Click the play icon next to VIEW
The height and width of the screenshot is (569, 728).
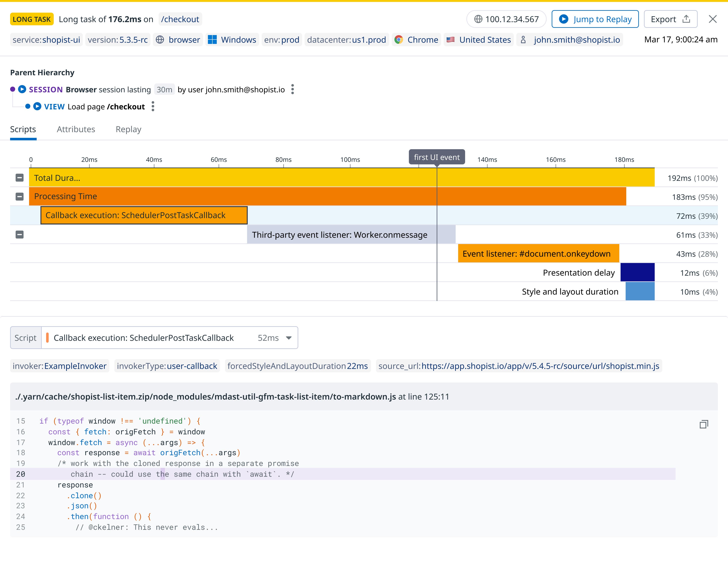(37, 106)
